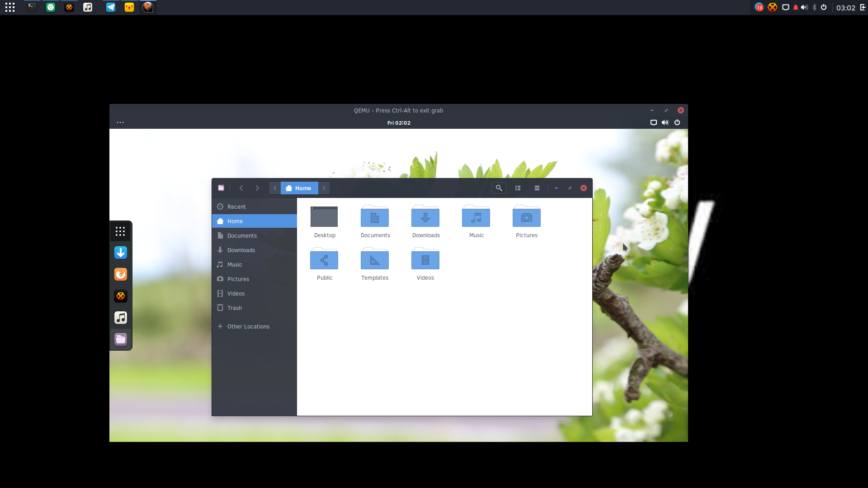Open the yellow app in host taskbar

point(129,7)
